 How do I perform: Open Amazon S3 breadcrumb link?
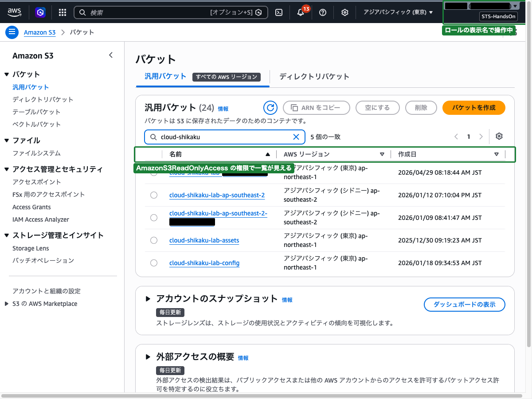[40, 32]
